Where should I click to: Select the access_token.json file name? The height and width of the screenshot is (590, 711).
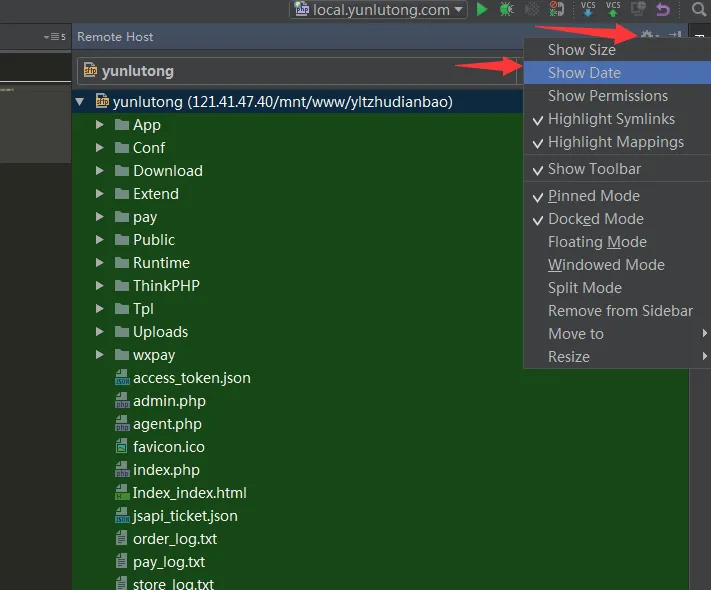pos(192,378)
